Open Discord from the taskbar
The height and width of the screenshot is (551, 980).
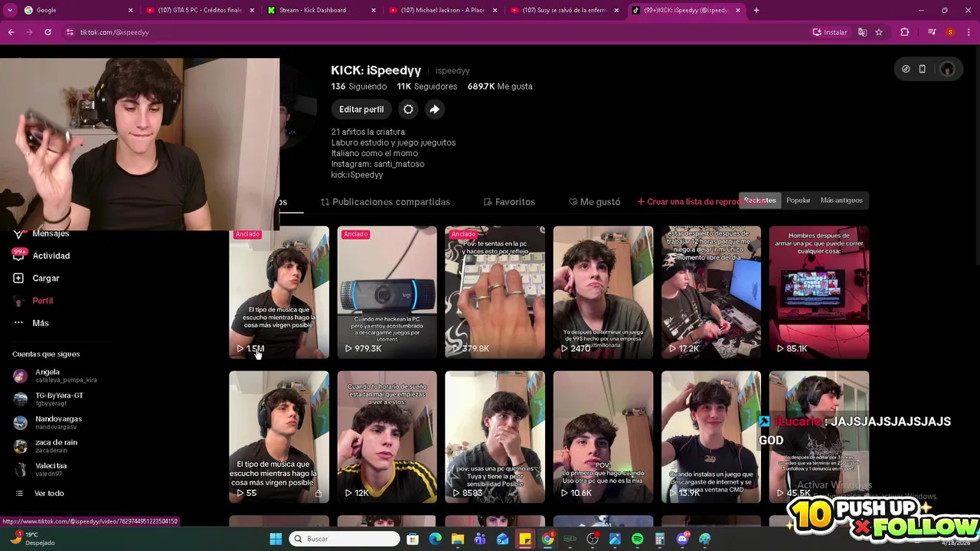pyautogui.click(x=682, y=539)
